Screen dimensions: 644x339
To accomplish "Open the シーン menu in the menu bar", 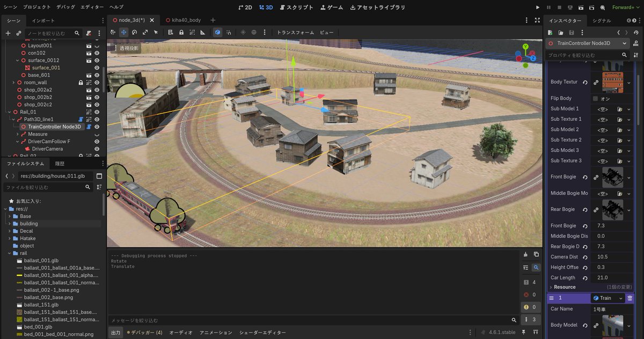I will [x=11, y=8].
